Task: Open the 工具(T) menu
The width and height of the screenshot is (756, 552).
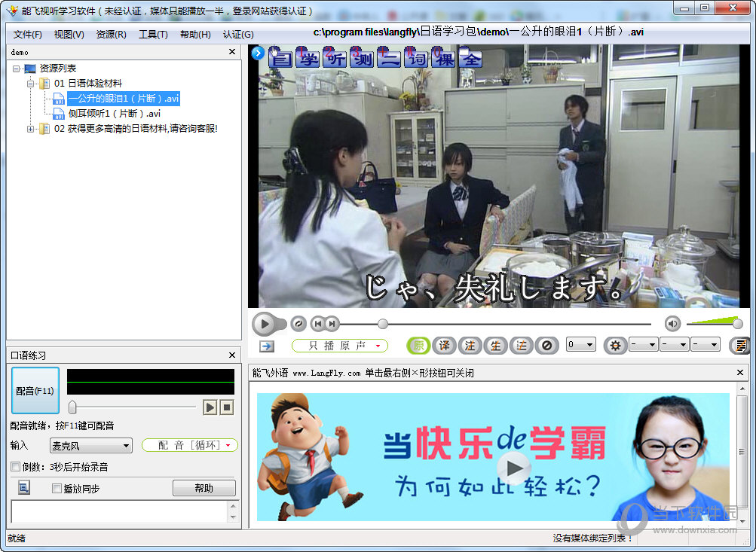Action: pyautogui.click(x=153, y=34)
